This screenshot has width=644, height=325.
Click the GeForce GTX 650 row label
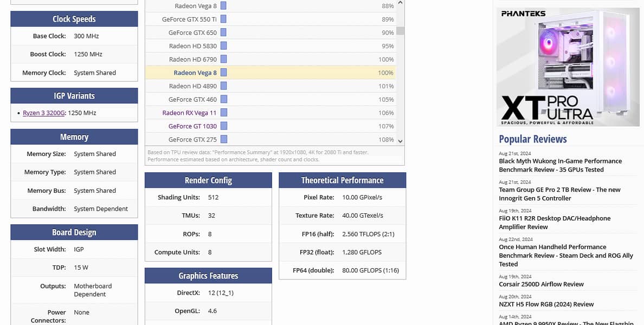tap(192, 32)
